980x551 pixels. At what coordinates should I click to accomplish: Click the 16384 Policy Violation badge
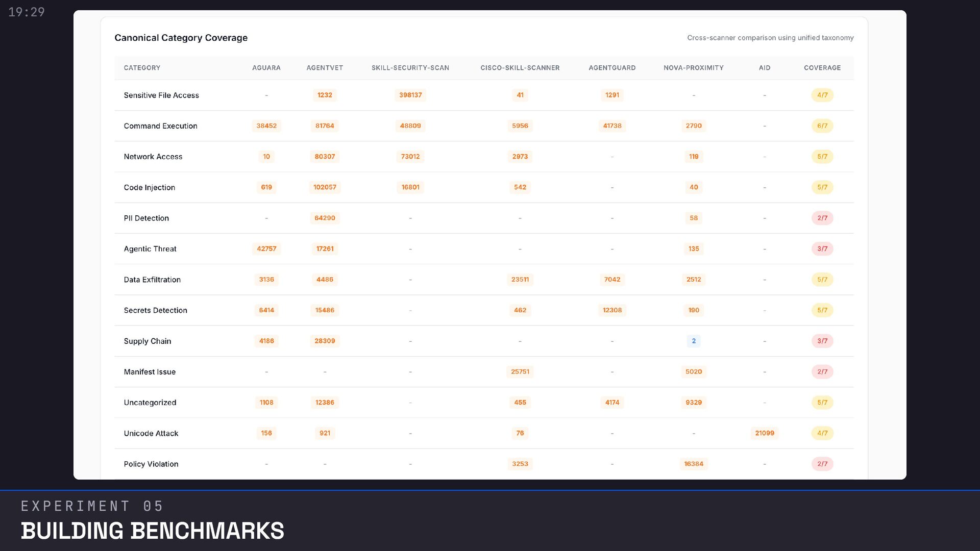pyautogui.click(x=693, y=464)
